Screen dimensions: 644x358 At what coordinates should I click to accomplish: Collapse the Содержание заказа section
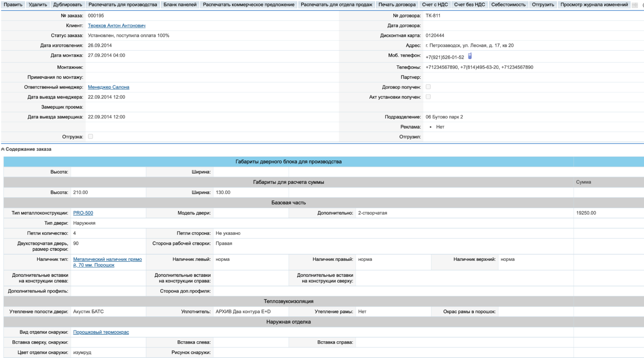pos(3,149)
